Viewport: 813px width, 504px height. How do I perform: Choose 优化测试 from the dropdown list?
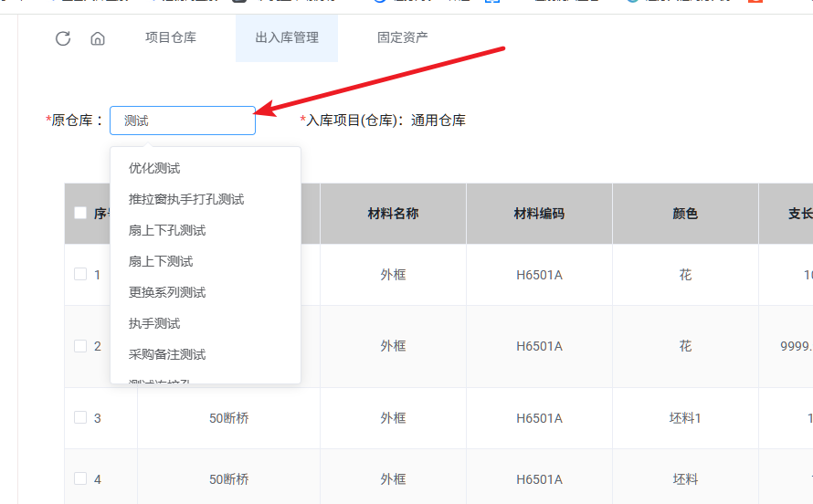154,168
